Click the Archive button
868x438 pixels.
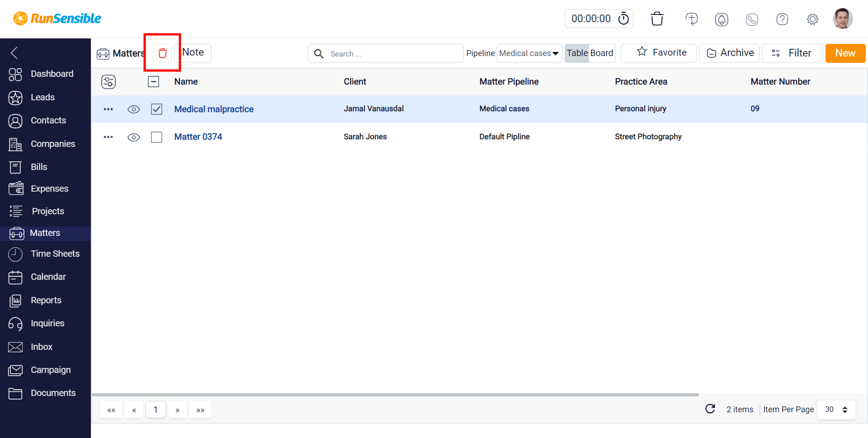[x=729, y=53]
